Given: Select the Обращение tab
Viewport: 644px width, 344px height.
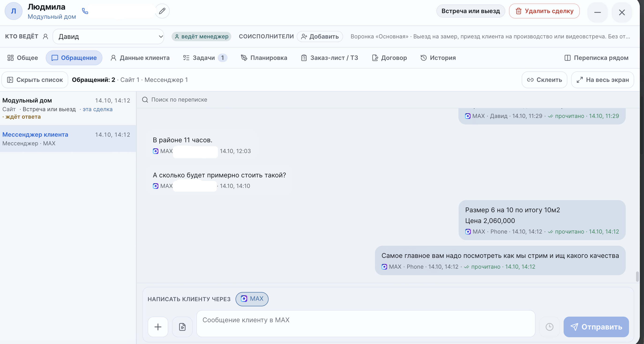Looking at the screenshot, I should tap(74, 58).
